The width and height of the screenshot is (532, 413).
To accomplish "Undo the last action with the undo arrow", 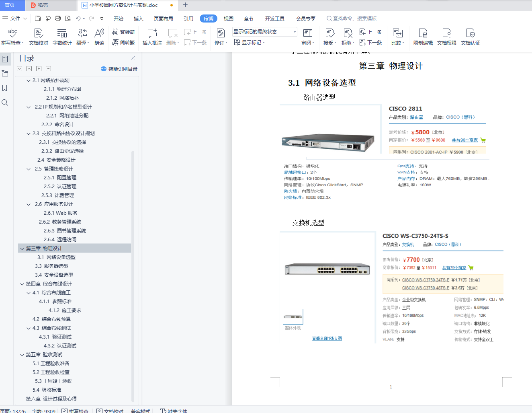I will (78, 18).
